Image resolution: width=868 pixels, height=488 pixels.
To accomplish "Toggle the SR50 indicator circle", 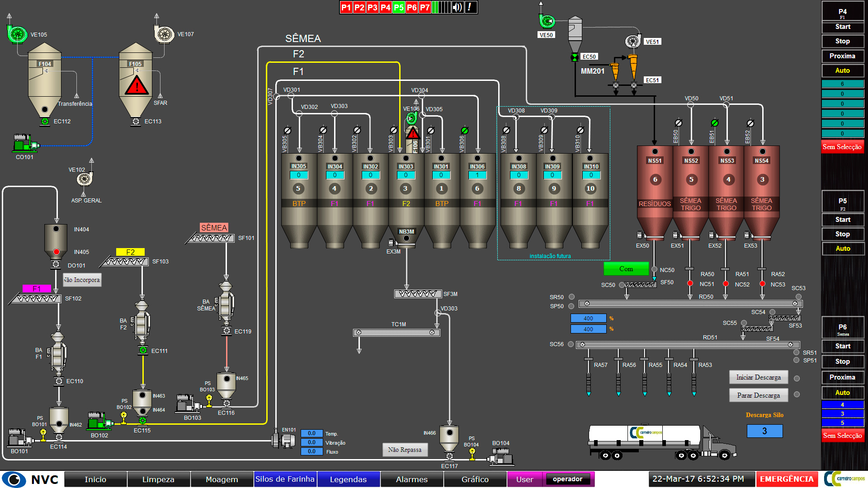I will [x=571, y=297].
